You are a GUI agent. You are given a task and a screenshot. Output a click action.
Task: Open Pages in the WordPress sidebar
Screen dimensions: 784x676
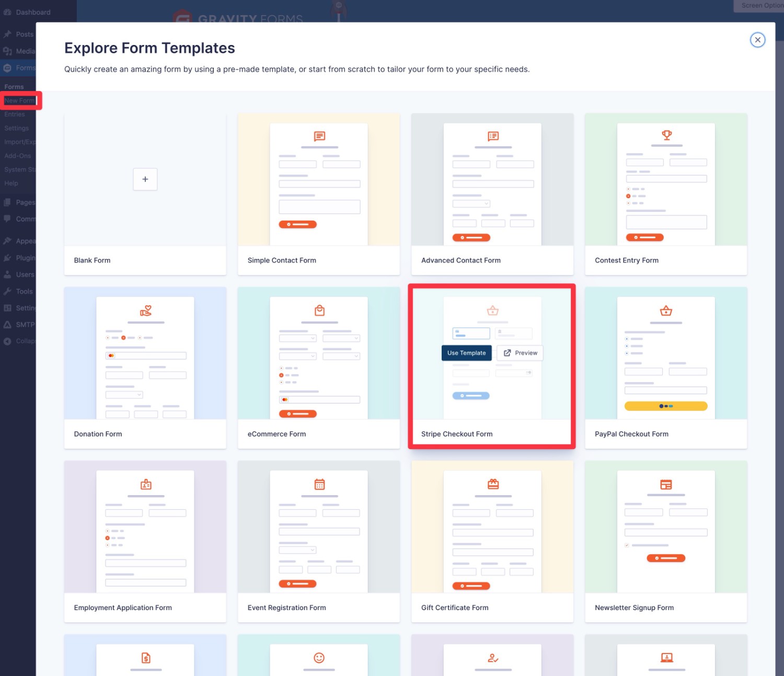(18, 202)
